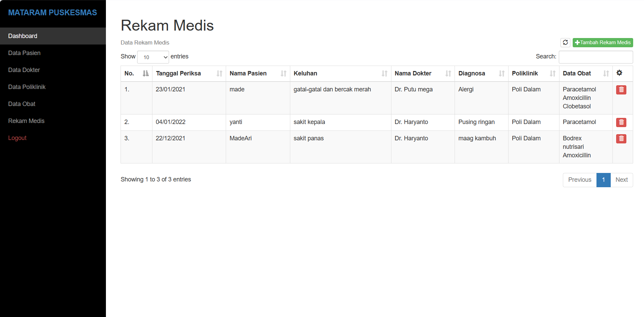
Task: Go to Data Dokter menu
Action: pos(24,70)
